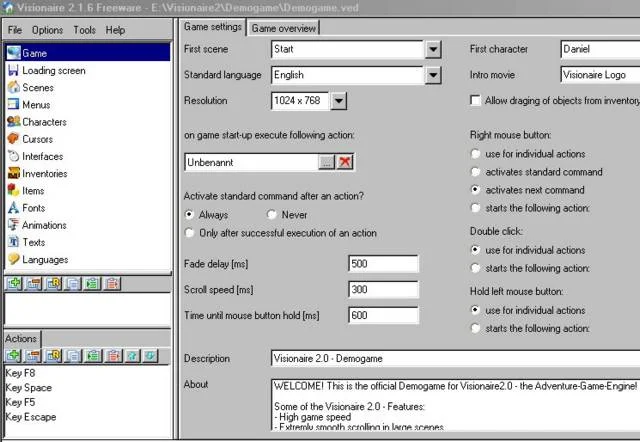The width and height of the screenshot is (640, 442).
Task: Move action down with the down-arrow icon
Action: (150, 356)
